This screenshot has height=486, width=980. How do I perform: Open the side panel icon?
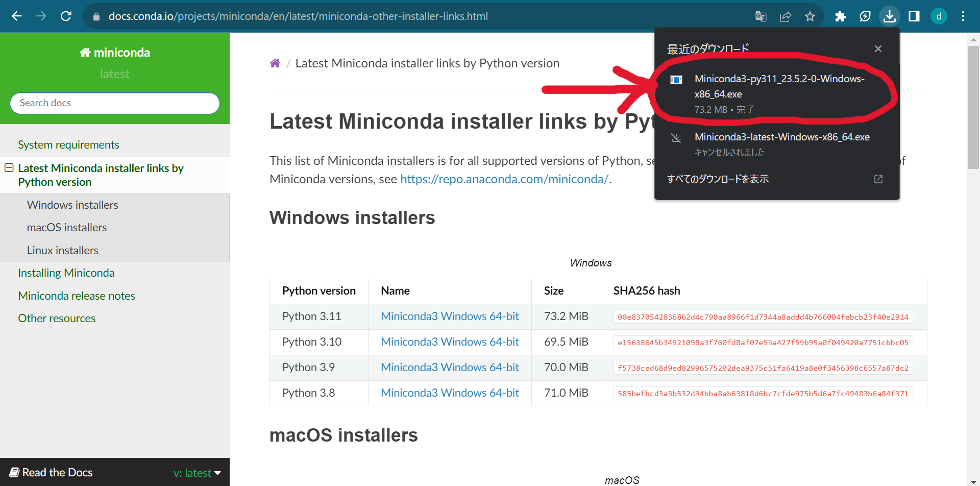click(914, 16)
